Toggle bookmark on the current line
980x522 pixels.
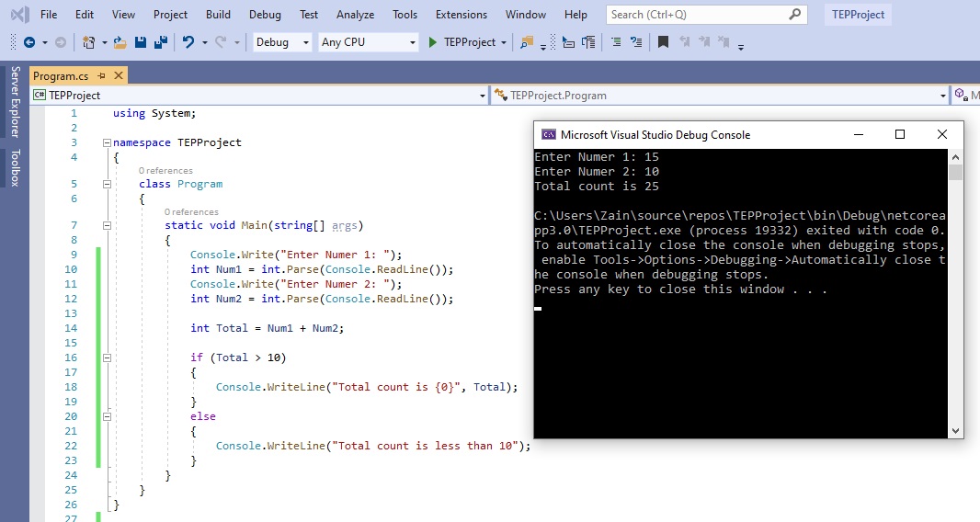pyautogui.click(x=663, y=42)
